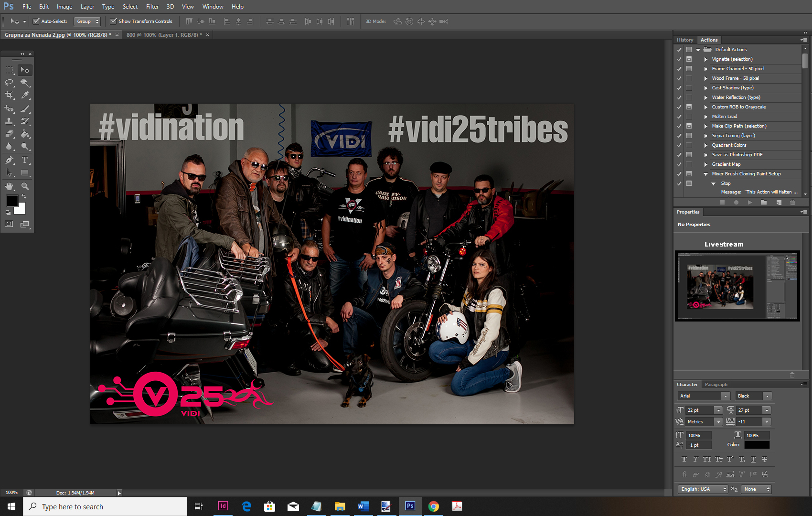The height and width of the screenshot is (516, 812).
Task: Open the Layer menu
Action: 87,7
